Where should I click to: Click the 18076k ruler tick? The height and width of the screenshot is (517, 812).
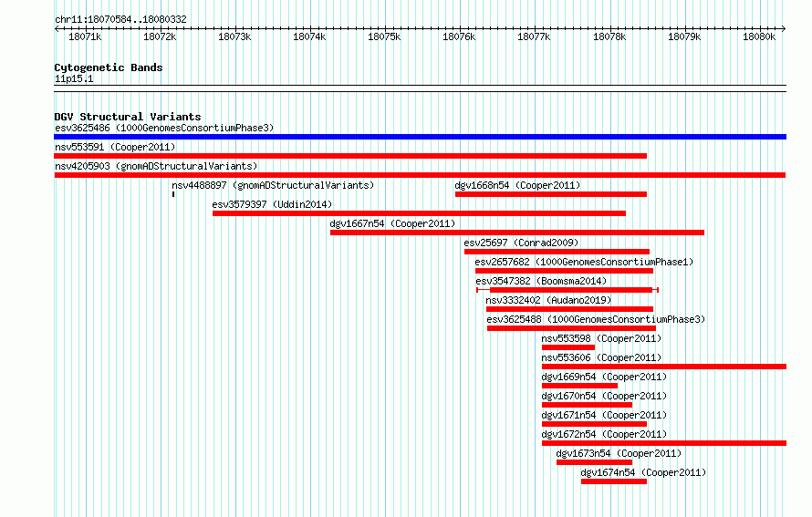pos(459,36)
